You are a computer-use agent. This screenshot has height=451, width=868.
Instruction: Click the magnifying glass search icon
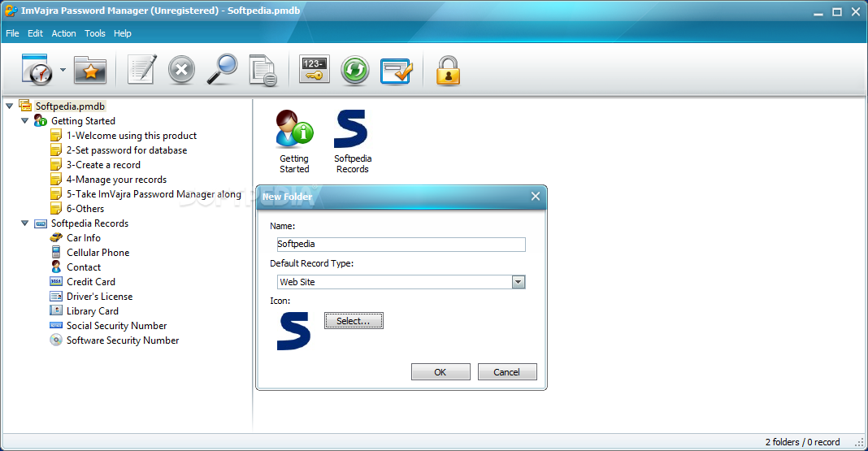[222, 70]
